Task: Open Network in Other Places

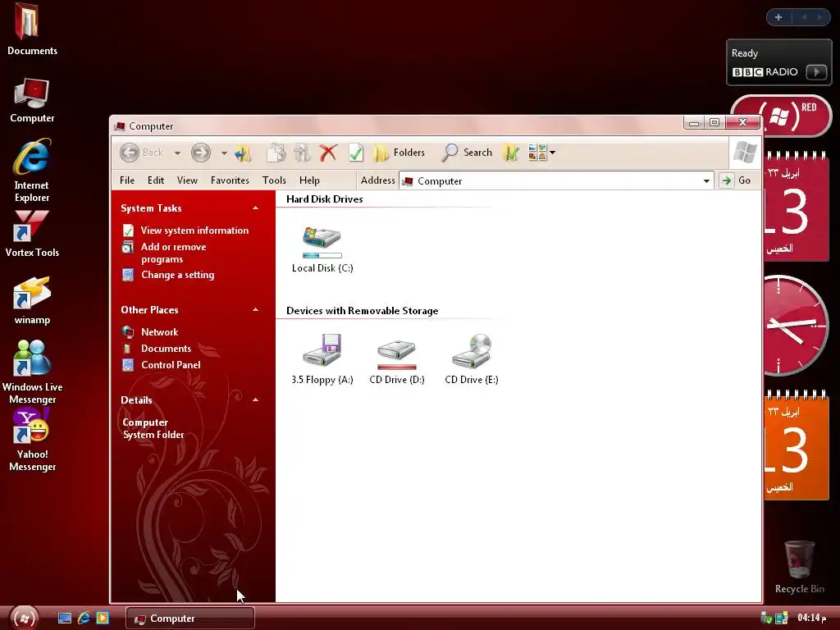Action: point(150,332)
